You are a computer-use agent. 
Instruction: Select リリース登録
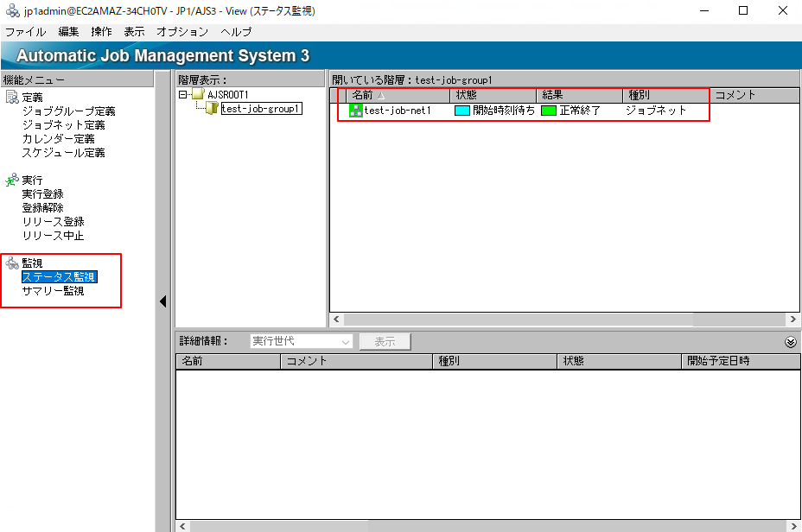click(54, 221)
